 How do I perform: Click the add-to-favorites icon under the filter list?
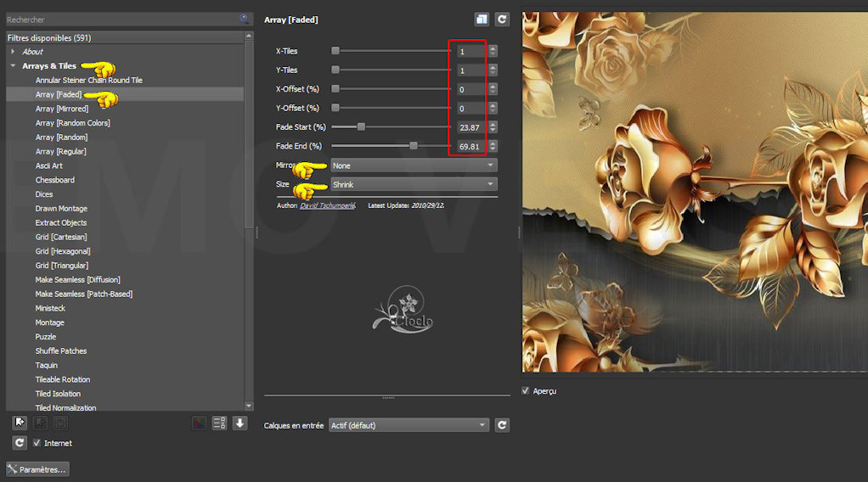click(x=20, y=423)
